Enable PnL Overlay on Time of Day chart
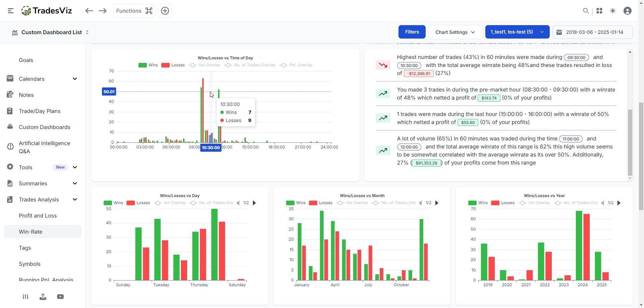This screenshot has width=644, height=308. click(296, 65)
